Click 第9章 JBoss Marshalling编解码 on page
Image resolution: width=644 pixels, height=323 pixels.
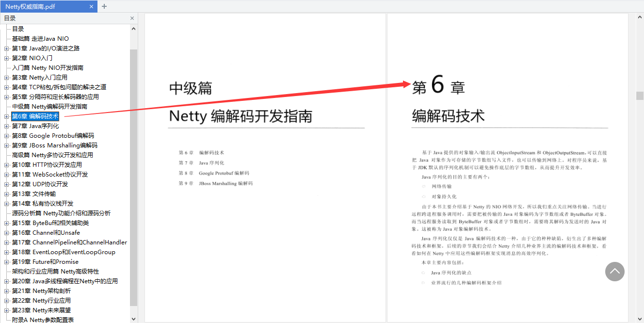point(216,183)
